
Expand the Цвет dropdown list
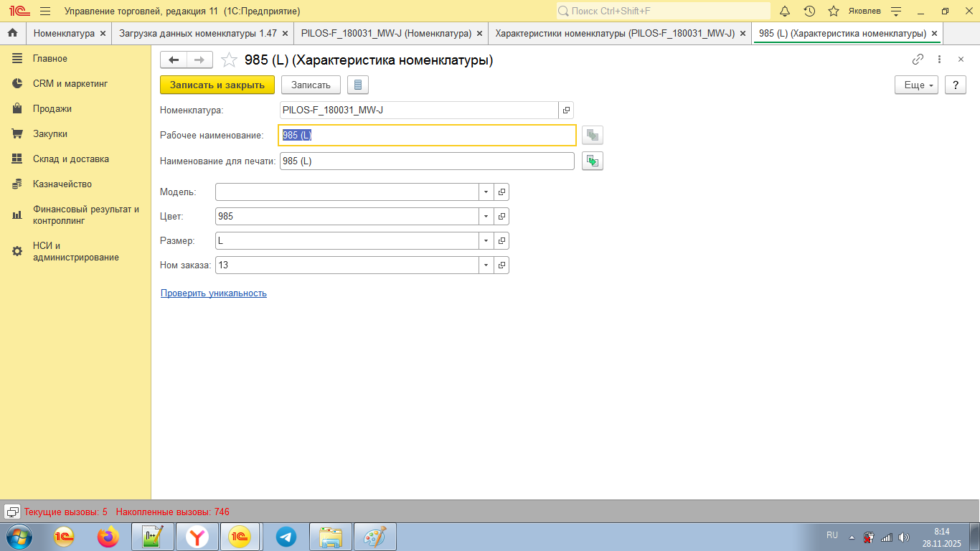(486, 217)
